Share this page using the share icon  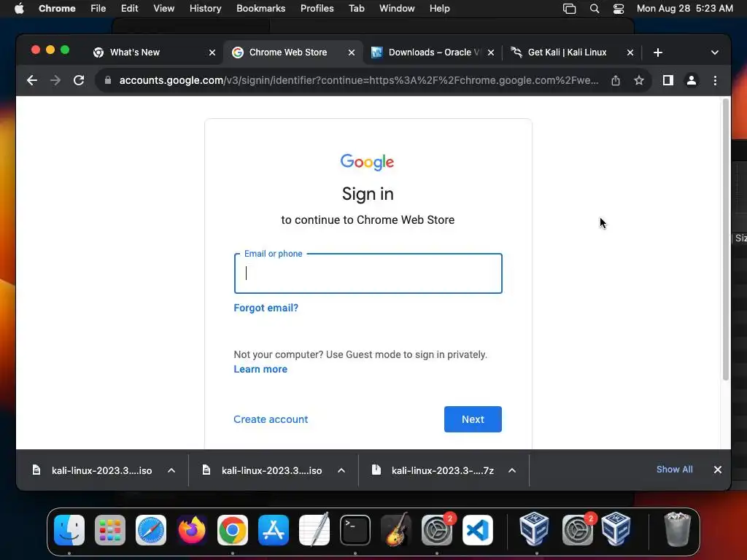pos(616,80)
